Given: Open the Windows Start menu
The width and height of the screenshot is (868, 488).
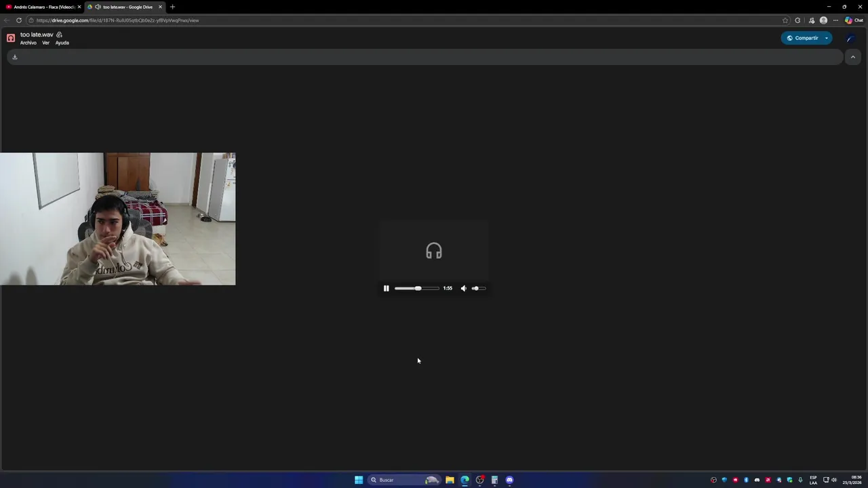Looking at the screenshot, I should click(359, 480).
